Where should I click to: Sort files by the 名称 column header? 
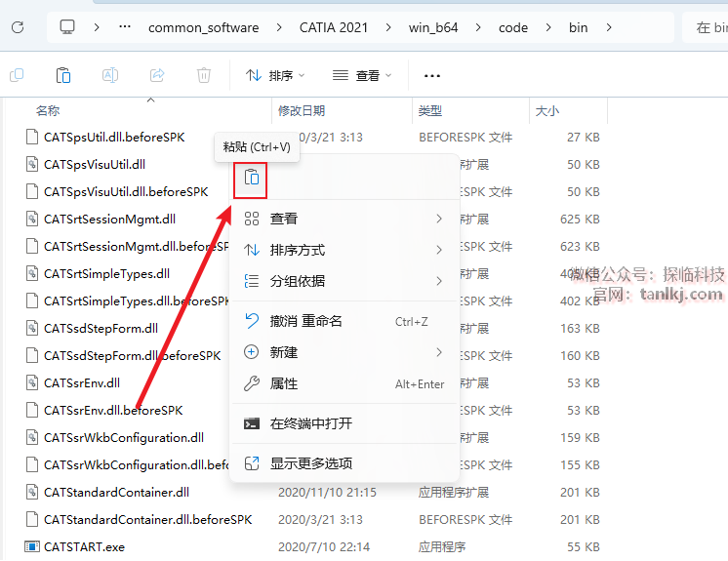click(48, 111)
